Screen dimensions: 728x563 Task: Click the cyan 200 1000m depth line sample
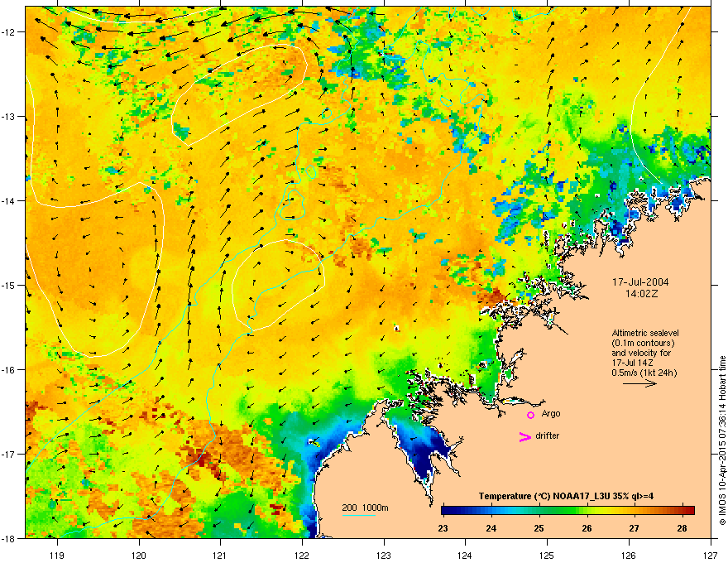coord(358,515)
